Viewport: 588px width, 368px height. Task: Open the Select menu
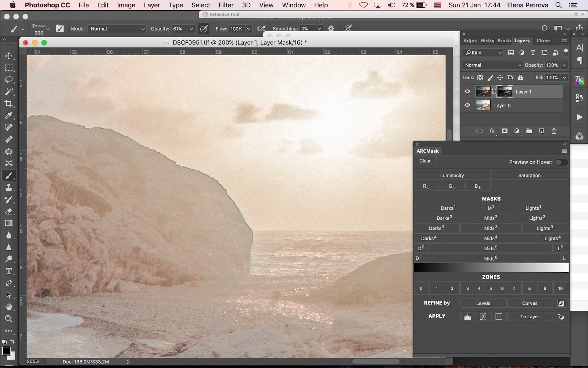pyautogui.click(x=201, y=5)
